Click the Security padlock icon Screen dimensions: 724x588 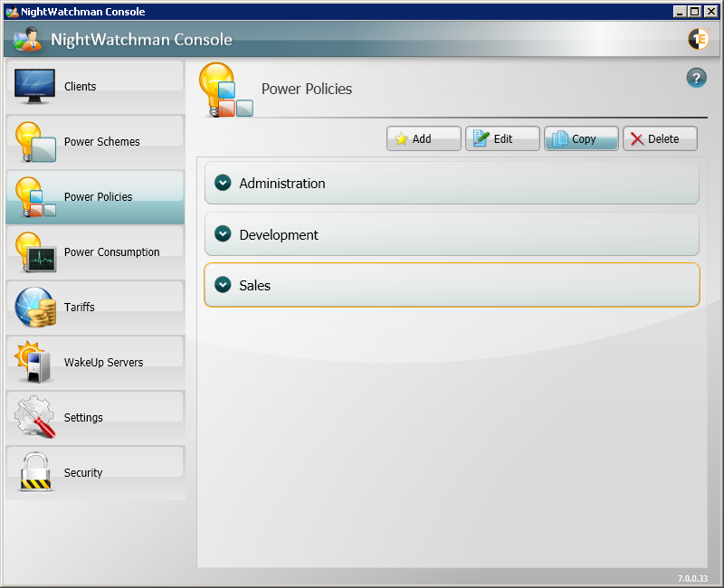tap(35, 472)
